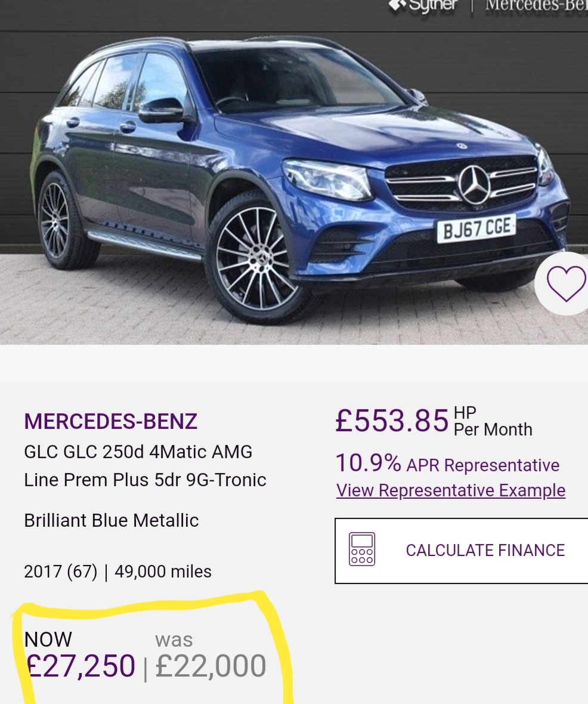Click the 2017 (67) 49,000 miles details
Screen dimensions: 588x704
point(117,572)
